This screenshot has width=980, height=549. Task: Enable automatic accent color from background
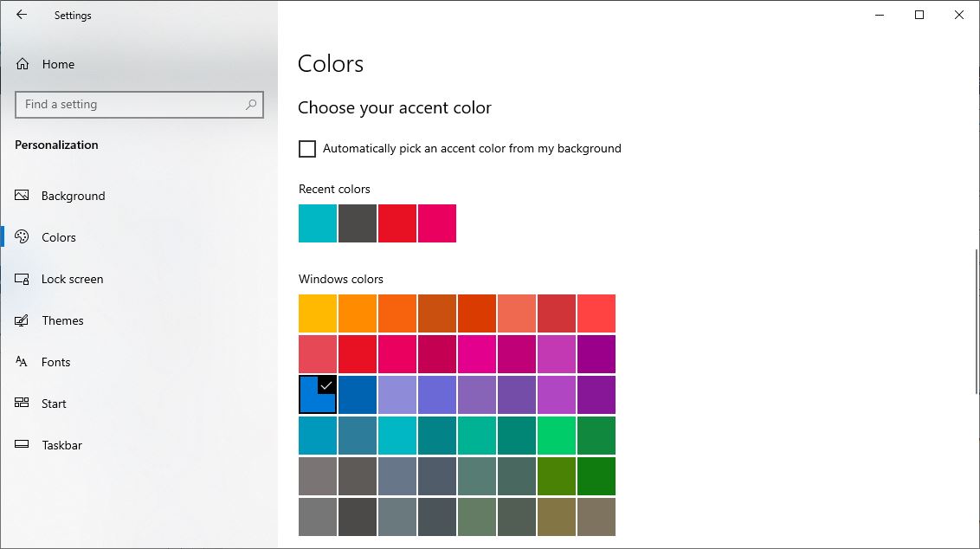click(x=307, y=149)
